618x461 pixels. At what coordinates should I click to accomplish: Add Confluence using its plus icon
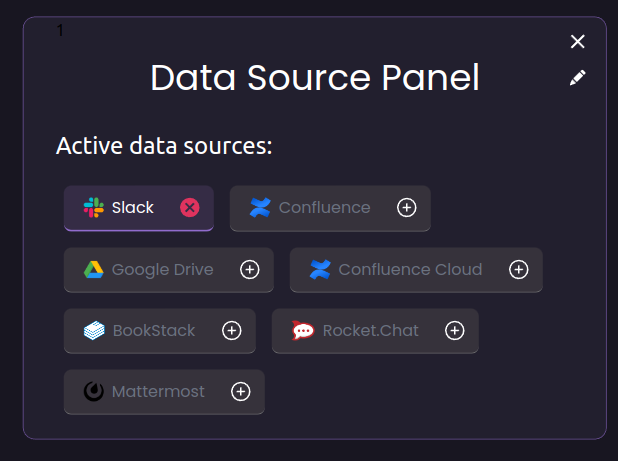coord(406,208)
